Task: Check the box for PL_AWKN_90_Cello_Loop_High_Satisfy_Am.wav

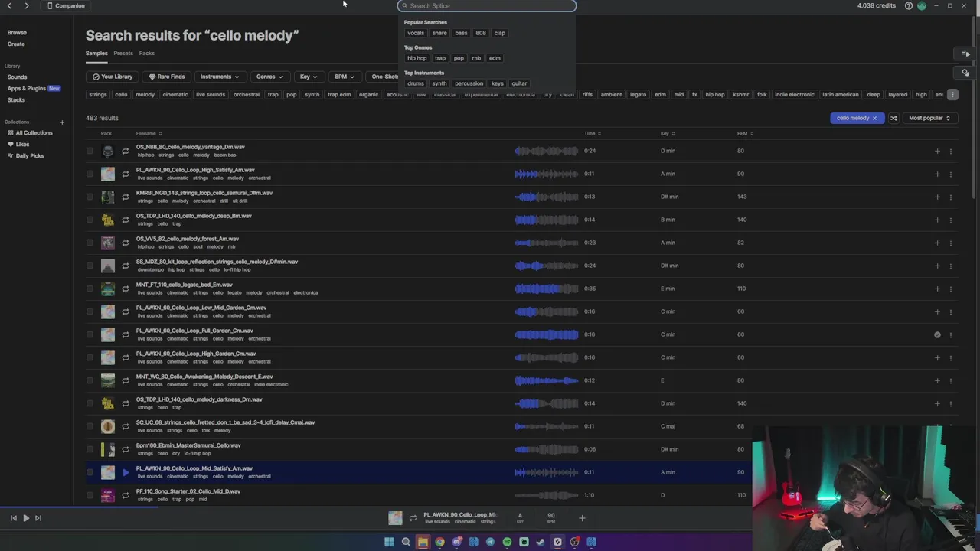Action: pyautogui.click(x=90, y=174)
